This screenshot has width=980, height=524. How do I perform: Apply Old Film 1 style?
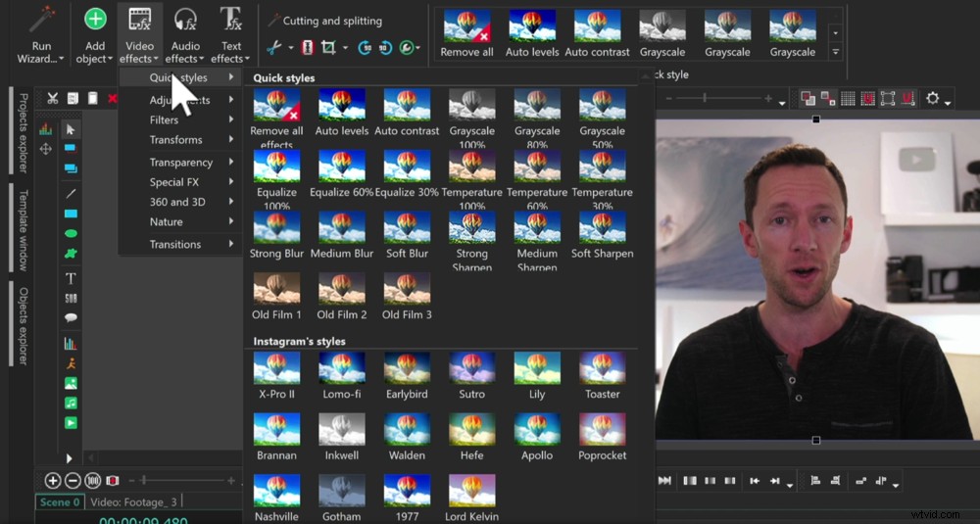(x=276, y=296)
